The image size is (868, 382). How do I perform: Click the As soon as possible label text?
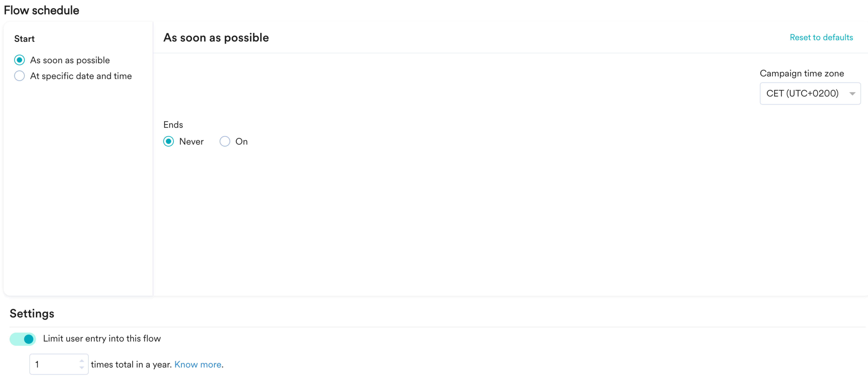70,60
